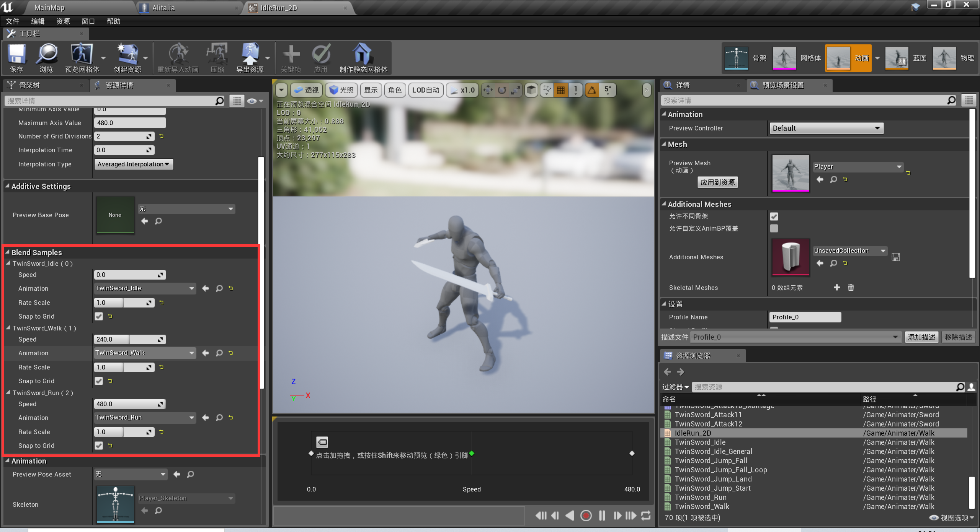
Task: Switch to the IdleRun_2D tab
Action: coord(279,8)
